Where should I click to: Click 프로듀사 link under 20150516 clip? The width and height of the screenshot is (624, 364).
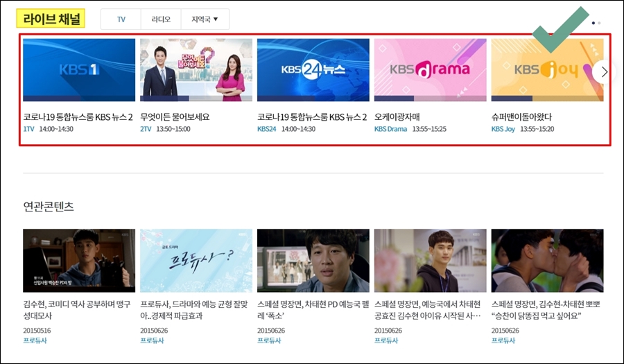pos(35,340)
